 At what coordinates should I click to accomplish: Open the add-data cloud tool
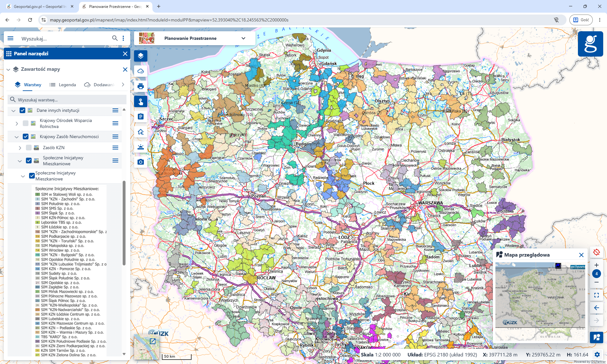click(x=141, y=71)
